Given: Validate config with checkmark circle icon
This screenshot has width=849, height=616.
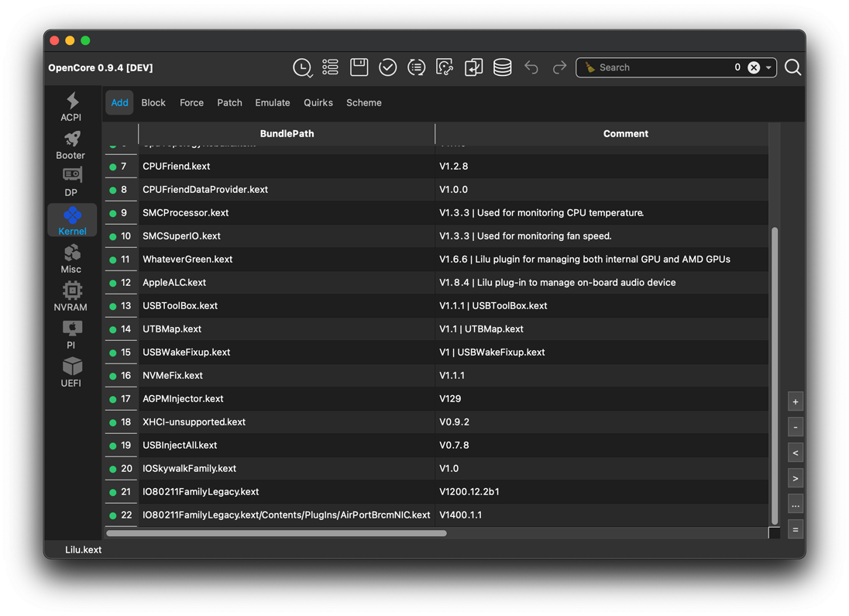Looking at the screenshot, I should pos(387,67).
